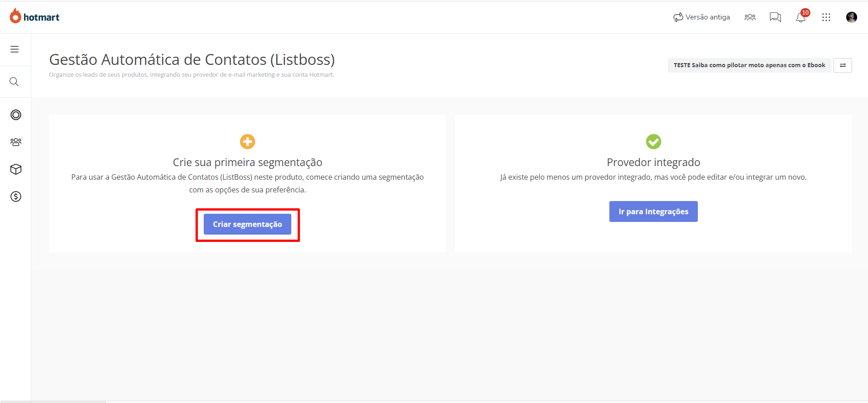Viewport: 868px width, 403px height.
Task: Click the Provedor integrado heading
Action: (x=653, y=162)
